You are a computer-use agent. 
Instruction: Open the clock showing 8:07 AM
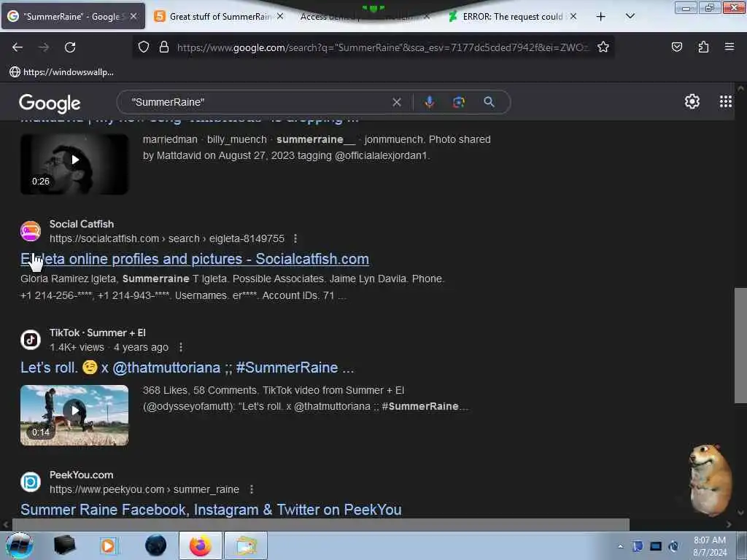click(710, 546)
